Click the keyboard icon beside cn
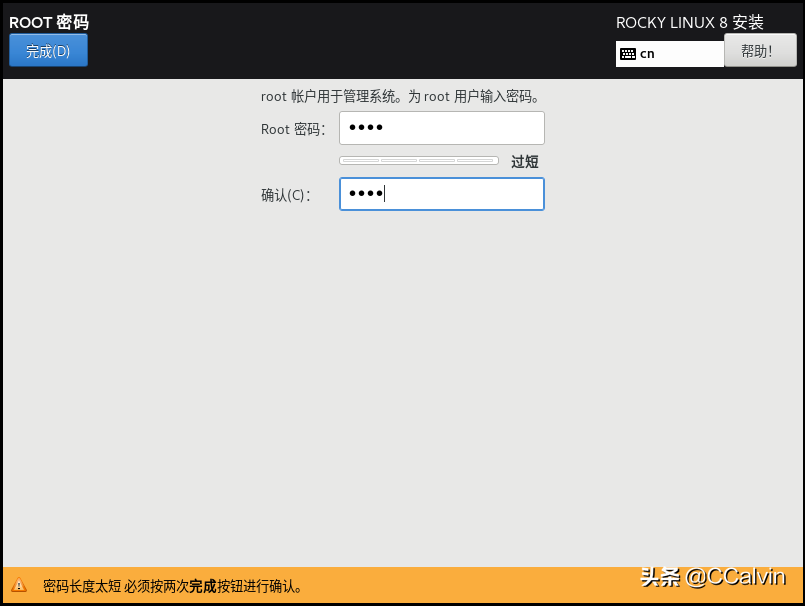 (628, 54)
